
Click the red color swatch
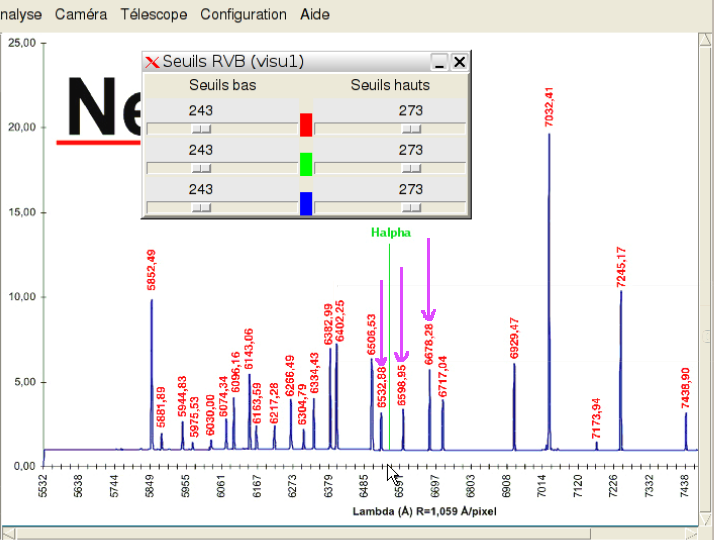pyautogui.click(x=306, y=125)
